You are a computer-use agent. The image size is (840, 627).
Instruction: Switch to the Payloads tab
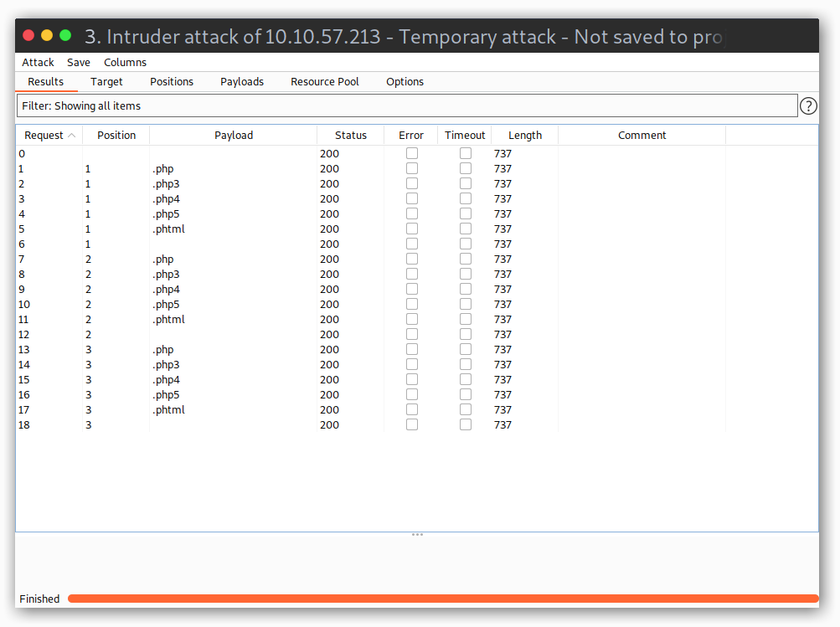(x=241, y=81)
